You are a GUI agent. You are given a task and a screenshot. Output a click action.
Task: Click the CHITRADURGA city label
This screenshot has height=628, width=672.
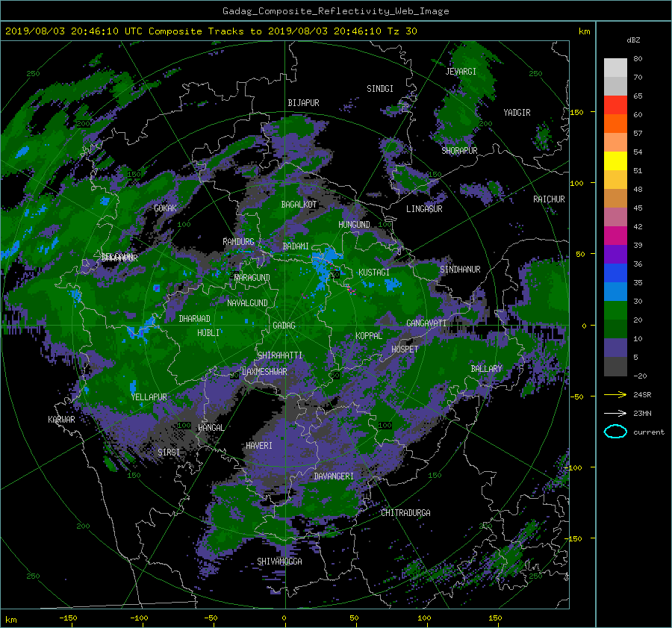tap(406, 513)
